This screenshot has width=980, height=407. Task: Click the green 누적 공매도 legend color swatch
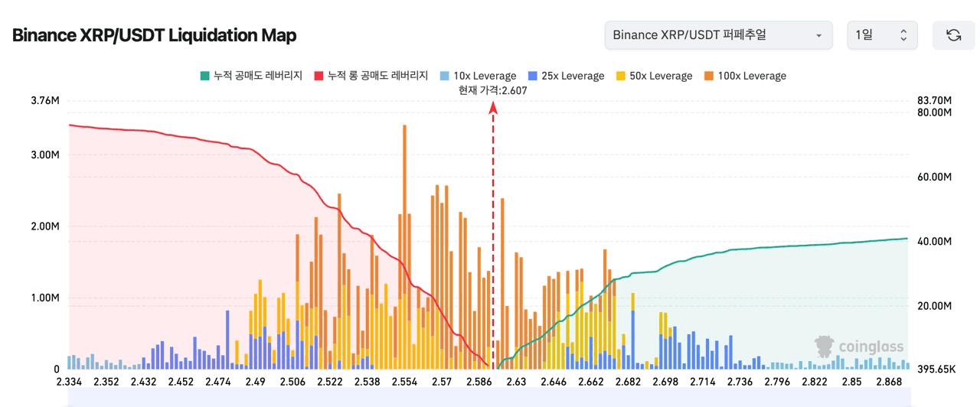point(204,76)
